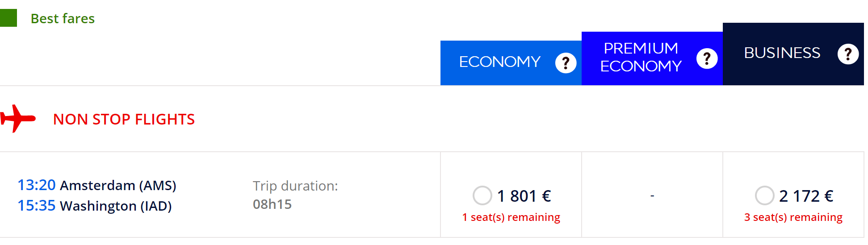Viewport: 868px width, 245px height.
Task: Switch to the Premium Economy column tab
Action: 652,58
